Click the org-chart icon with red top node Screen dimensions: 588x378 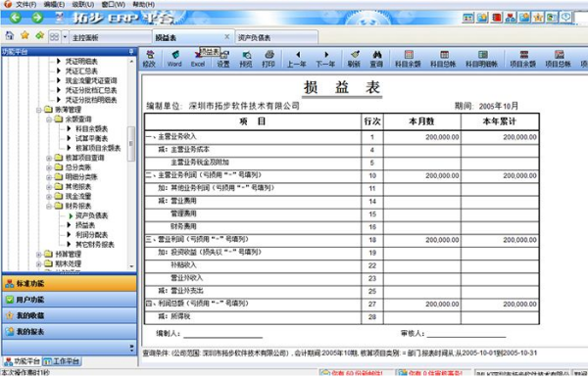click(x=511, y=18)
